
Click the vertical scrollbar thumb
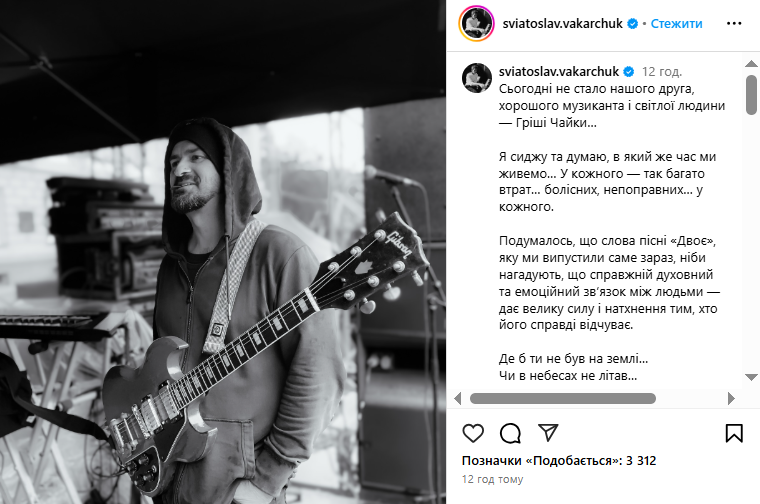pos(751,95)
